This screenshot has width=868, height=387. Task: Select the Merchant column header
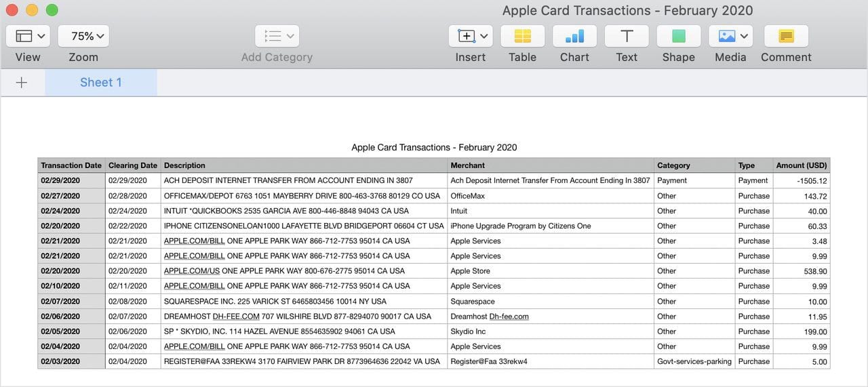pyautogui.click(x=551, y=165)
